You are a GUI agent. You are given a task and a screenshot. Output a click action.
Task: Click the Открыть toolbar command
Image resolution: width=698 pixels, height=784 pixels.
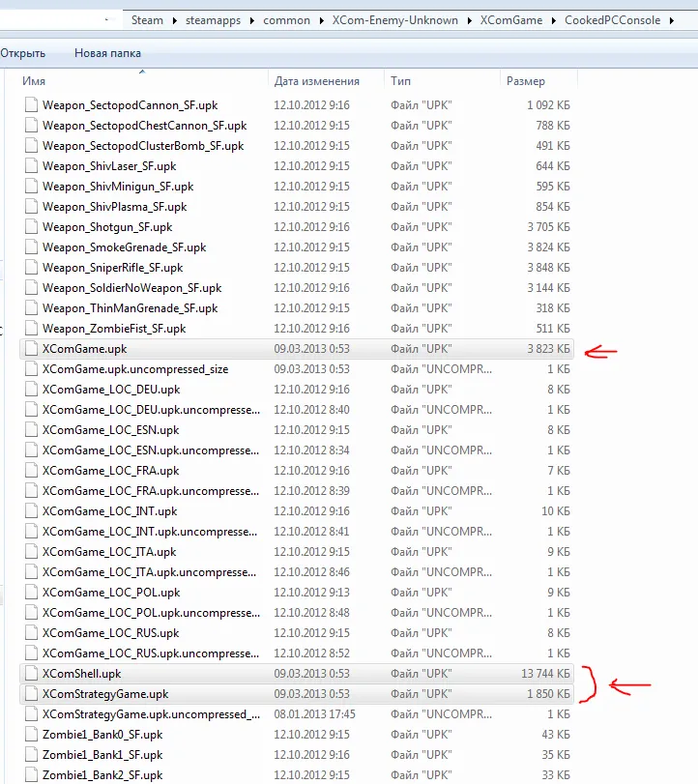click(22, 53)
